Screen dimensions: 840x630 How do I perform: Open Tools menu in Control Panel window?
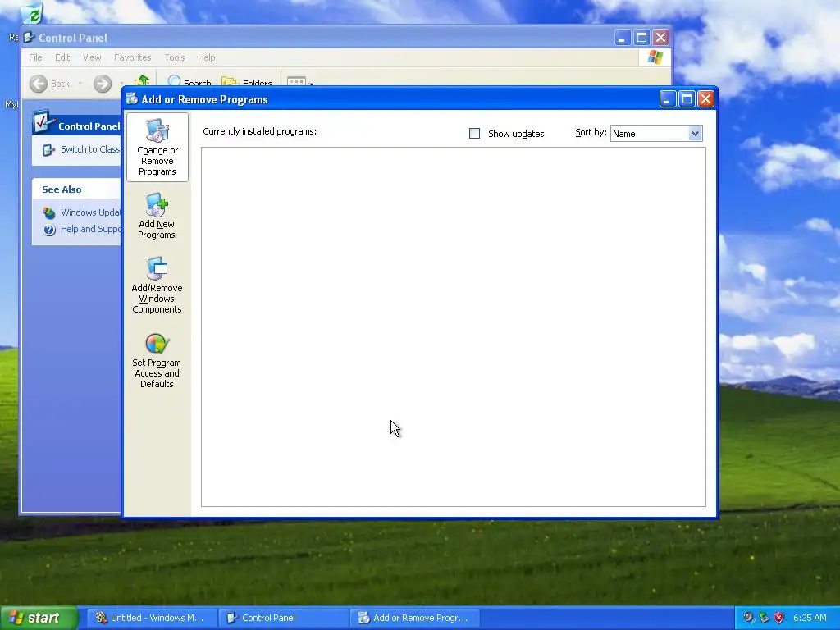[x=174, y=57]
